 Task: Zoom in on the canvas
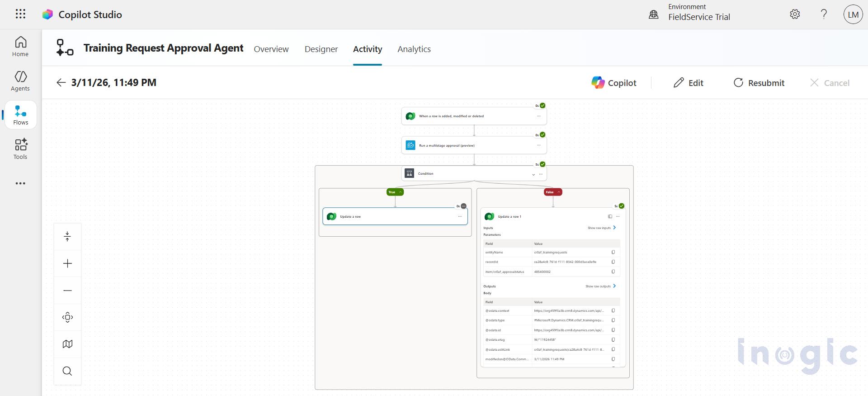(x=67, y=263)
